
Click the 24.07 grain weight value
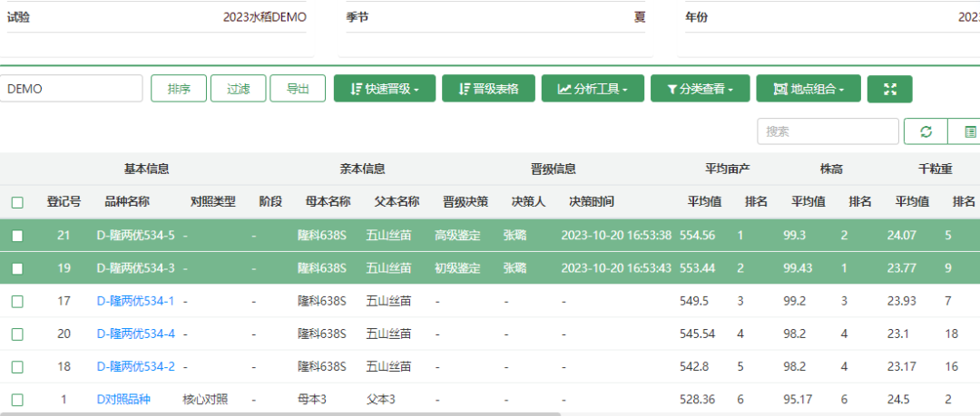click(x=902, y=236)
